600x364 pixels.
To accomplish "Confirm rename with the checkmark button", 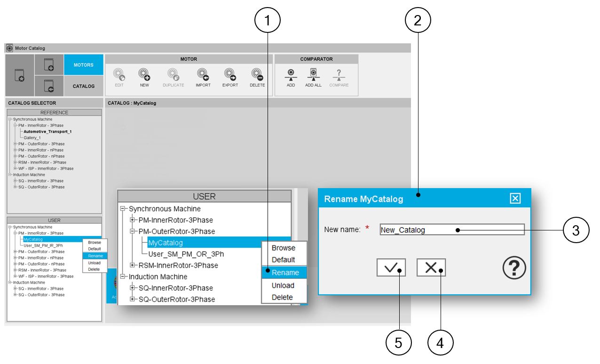I will pyautogui.click(x=390, y=268).
